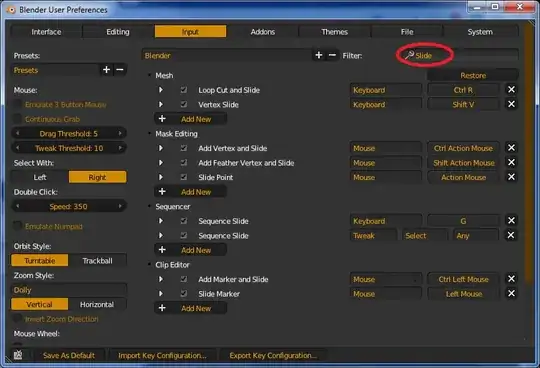The width and height of the screenshot is (540, 368).
Task: Click the Drag Threshold 5 field
Action: coord(69,134)
